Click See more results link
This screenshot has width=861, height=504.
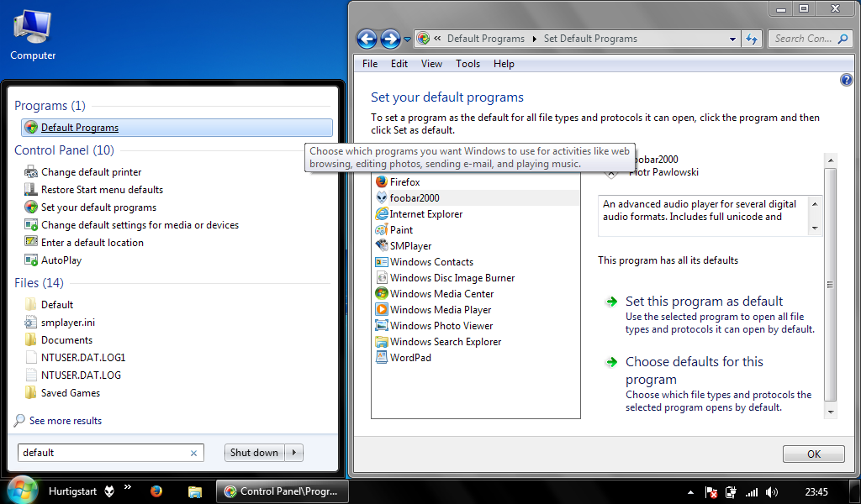coord(66,421)
